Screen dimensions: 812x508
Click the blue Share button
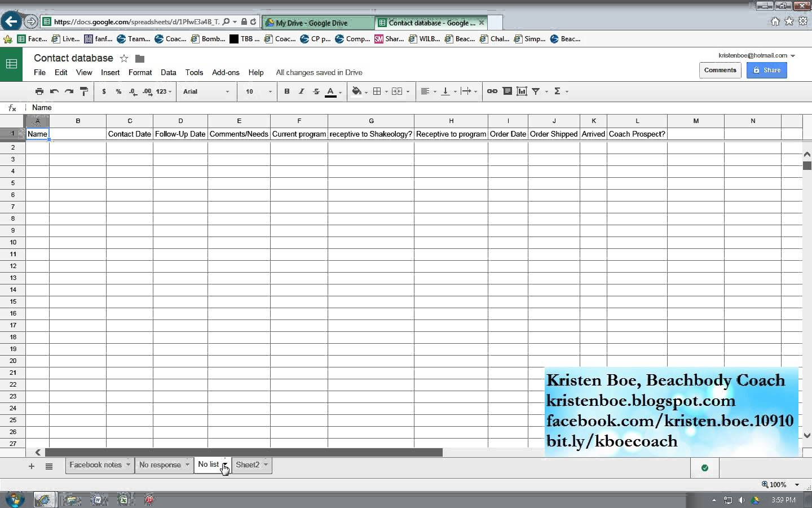(766, 70)
